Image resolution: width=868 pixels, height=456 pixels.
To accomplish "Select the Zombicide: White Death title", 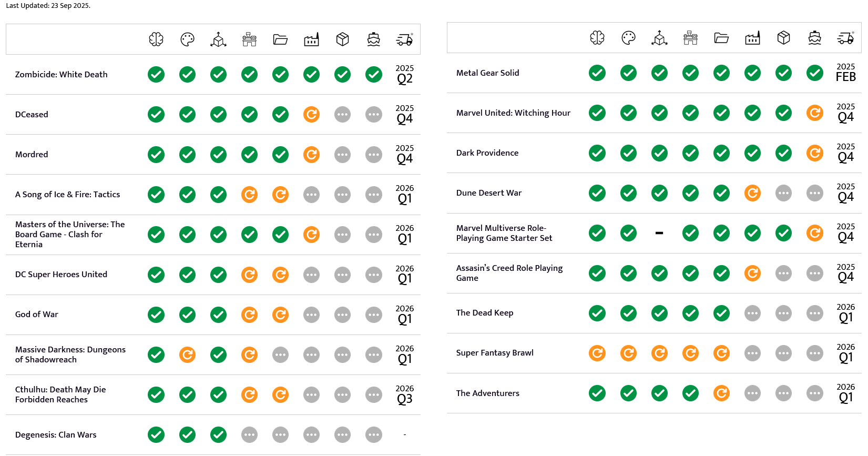I will coord(61,75).
